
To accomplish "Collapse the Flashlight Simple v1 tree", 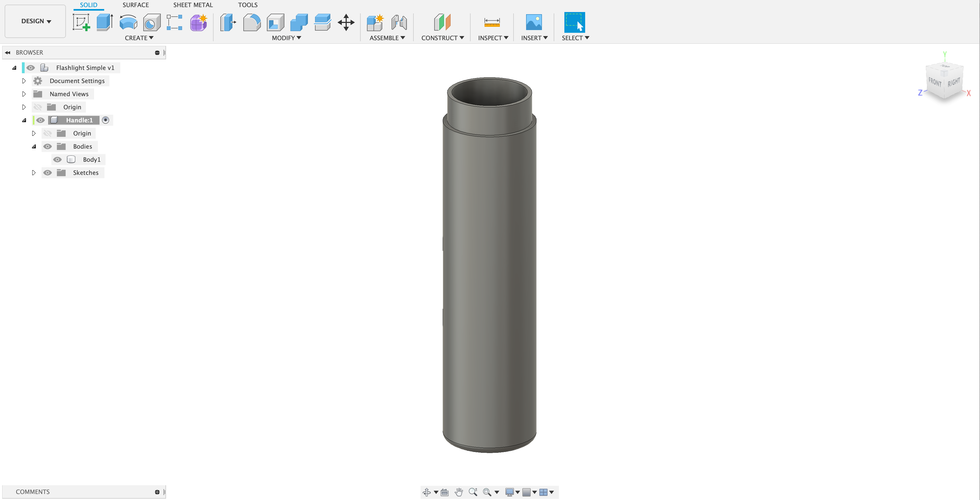I will coord(14,68).
